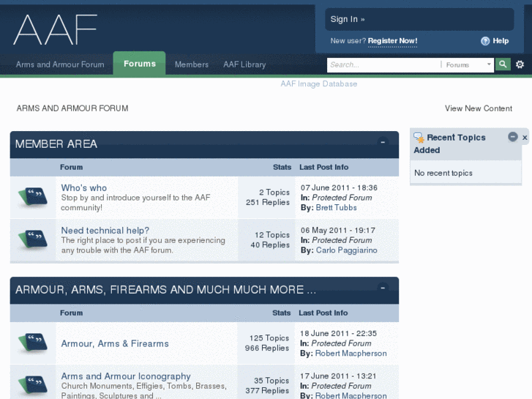
Task: Click the MEMBER AREA category title
Action: point(56,144)
